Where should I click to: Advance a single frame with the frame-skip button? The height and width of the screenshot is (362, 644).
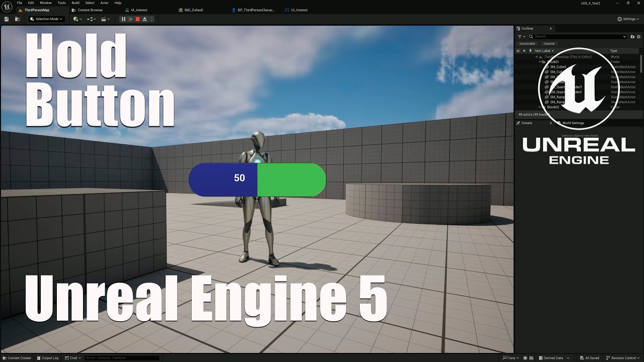(130, 19)
